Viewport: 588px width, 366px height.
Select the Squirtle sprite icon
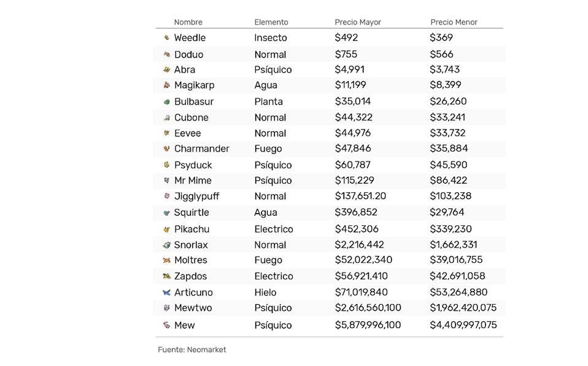167,213
